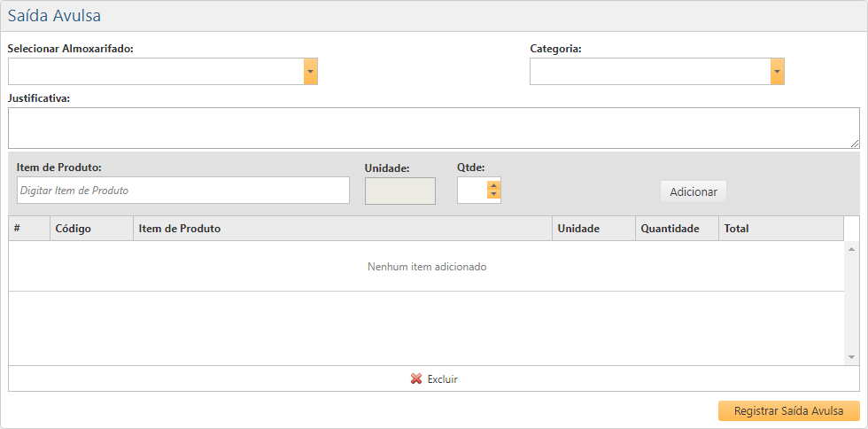The height and width of the screenshot is (429, 868).
Task: Open the Selecionar Almoxarifado dropdown arrow
Action: 311,72
